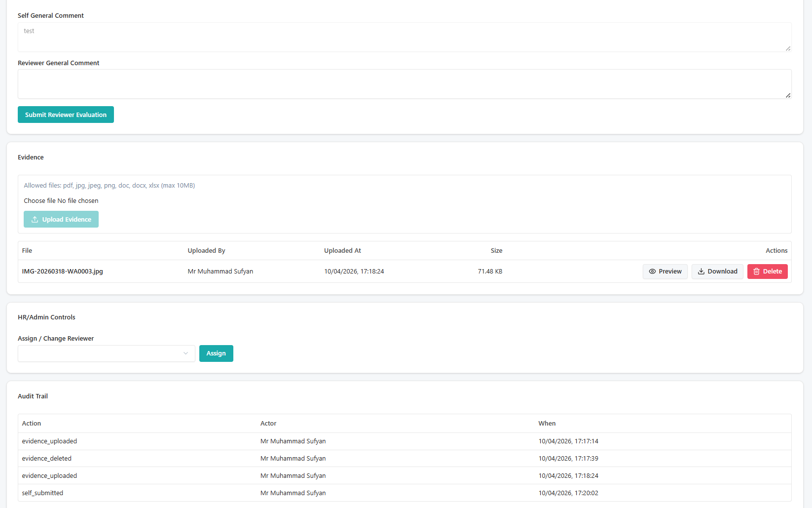Choose file for evidence upload
This screenshot has height=508, width=812.
pos(39,201)
